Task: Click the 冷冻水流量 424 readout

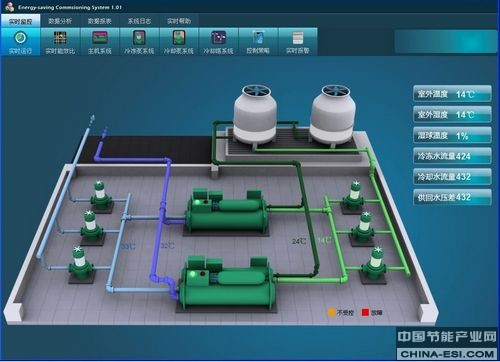Action: point(452,156)
